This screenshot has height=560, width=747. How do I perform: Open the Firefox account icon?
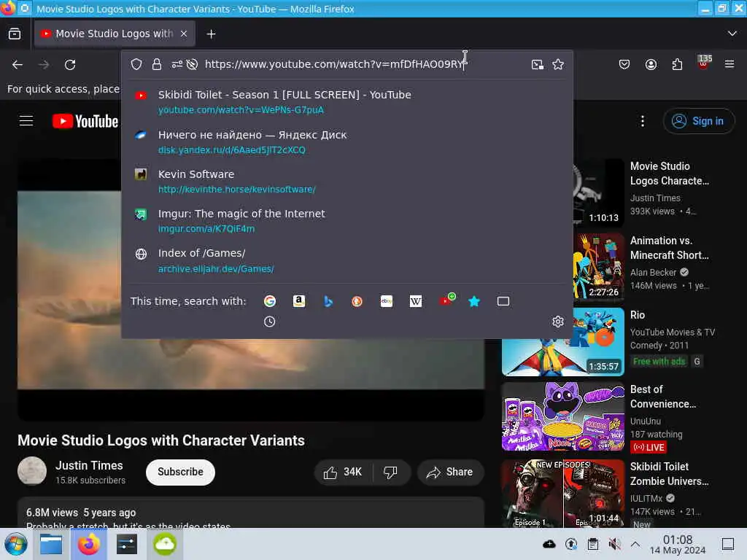tap(651, 64)
